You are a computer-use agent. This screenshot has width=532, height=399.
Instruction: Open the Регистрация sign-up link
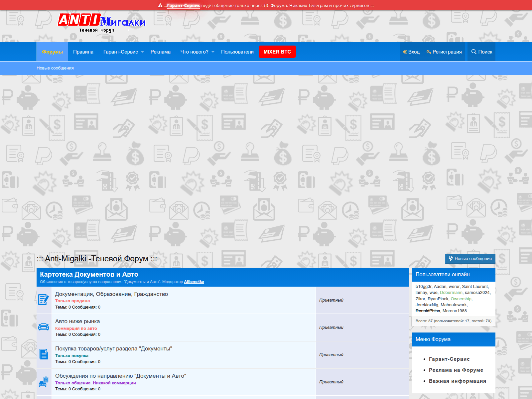click(x=444, y=52)
